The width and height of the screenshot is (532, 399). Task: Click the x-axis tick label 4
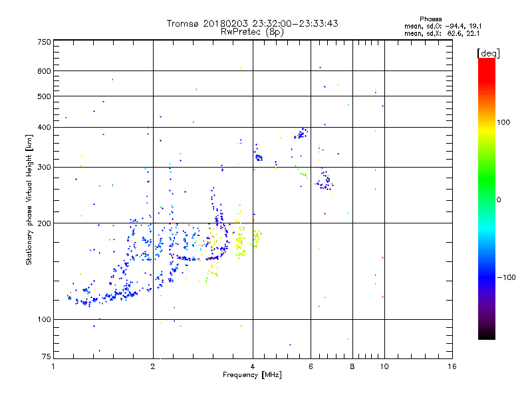253,366
